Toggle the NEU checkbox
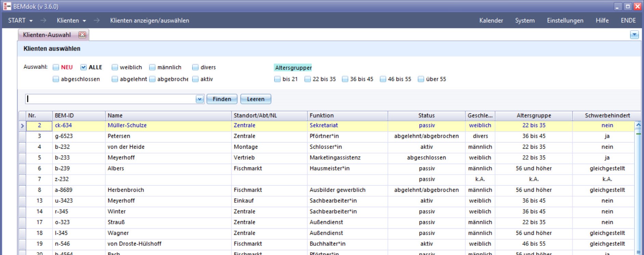 click(56, 67)
